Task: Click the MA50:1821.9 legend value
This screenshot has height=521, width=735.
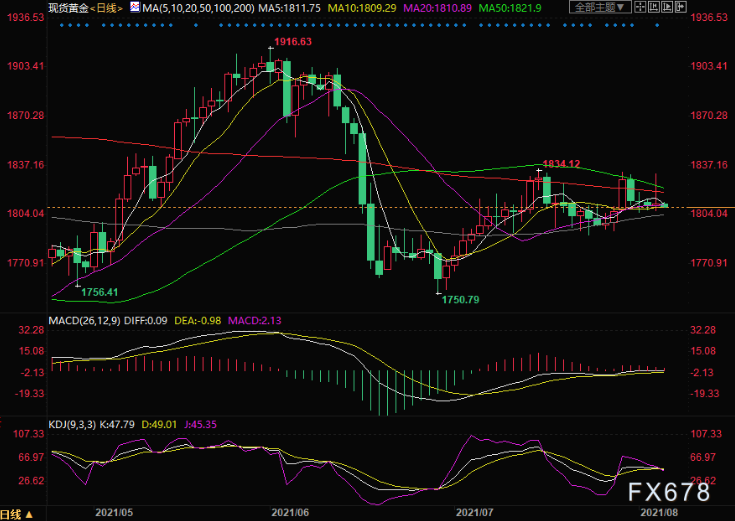Action: tap(510, 8)
